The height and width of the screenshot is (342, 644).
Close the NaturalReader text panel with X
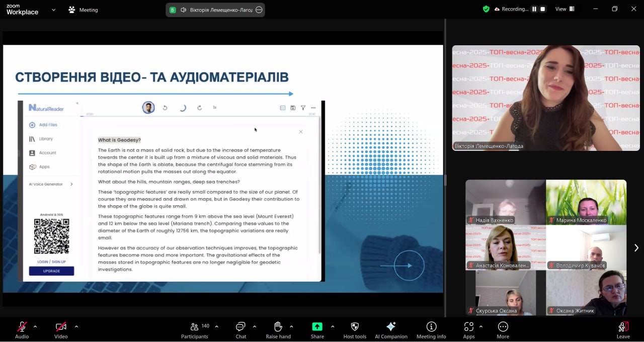(x=301, y=132)
